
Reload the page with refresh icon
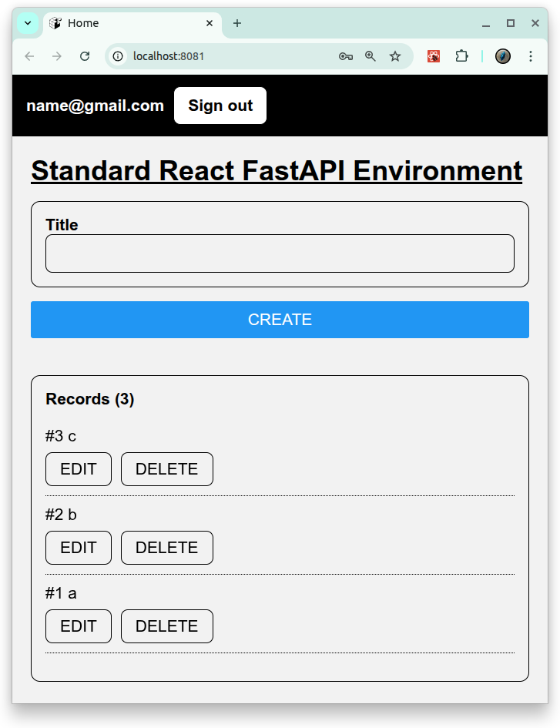click(85, 56)
